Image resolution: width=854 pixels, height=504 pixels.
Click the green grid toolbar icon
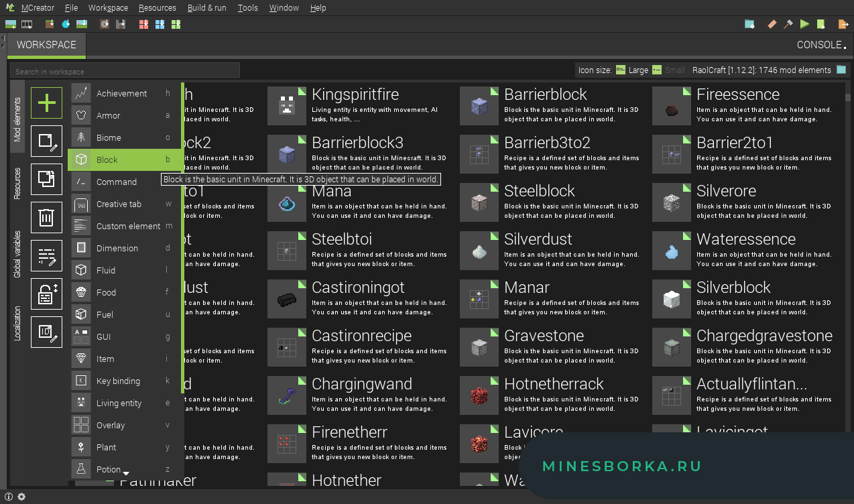(176, 24)
